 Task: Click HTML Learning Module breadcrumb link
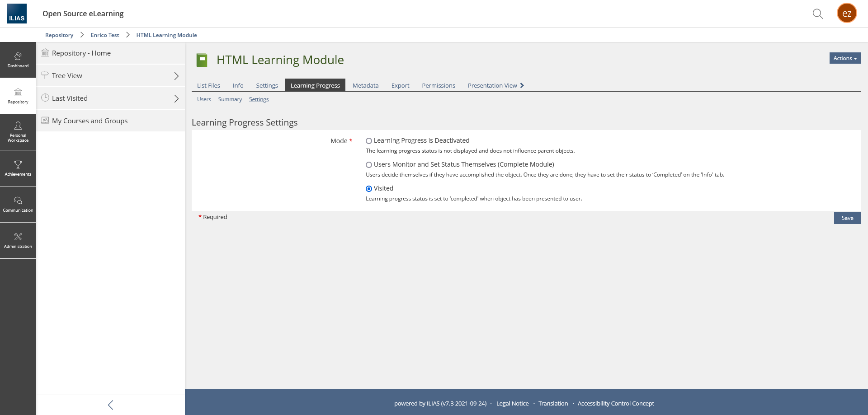166,35
